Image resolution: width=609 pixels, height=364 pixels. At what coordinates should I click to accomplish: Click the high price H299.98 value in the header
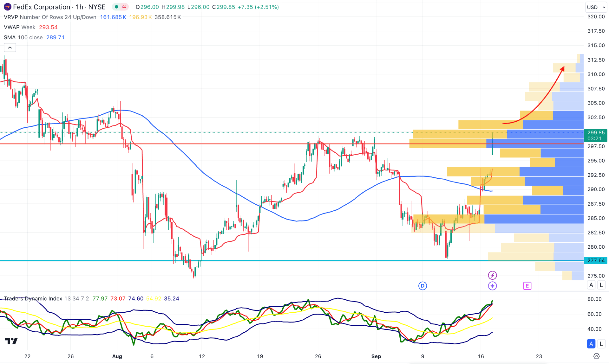173,7
